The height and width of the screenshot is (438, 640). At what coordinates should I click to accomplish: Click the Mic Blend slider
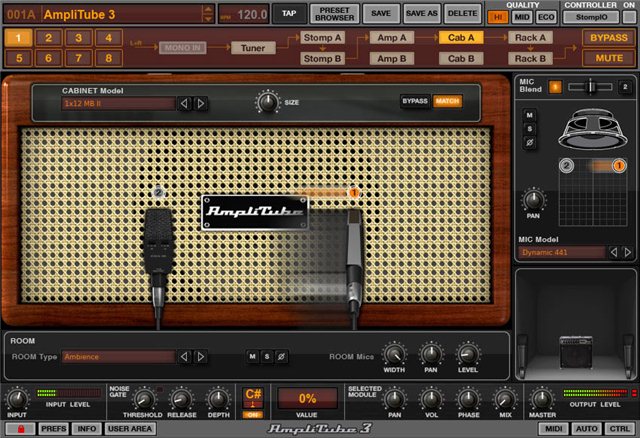(590, 87)
